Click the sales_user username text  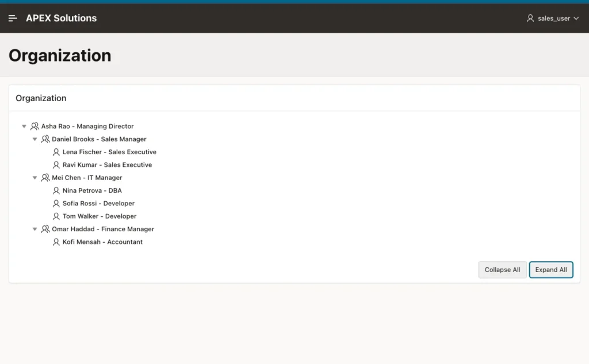pyautogui.click(x=554, y=18)
